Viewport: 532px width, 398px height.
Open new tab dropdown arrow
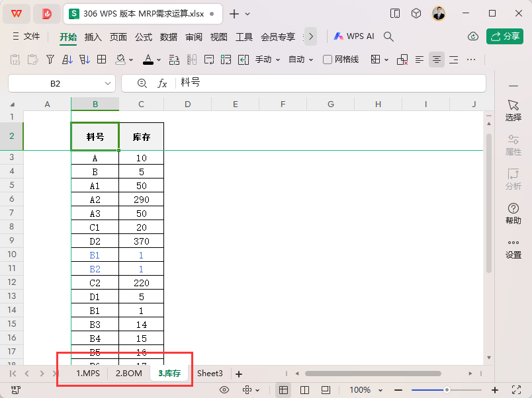pyautogui.click(x=247, y=14)
